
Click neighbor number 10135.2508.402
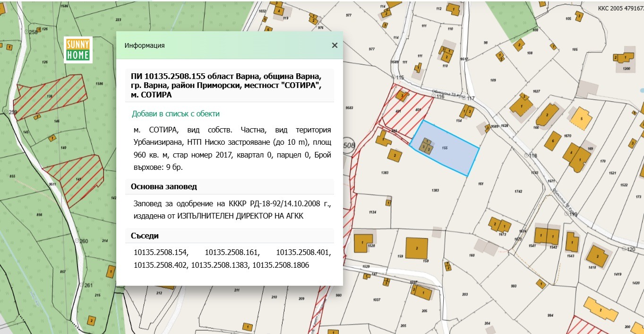coord(161,265)
